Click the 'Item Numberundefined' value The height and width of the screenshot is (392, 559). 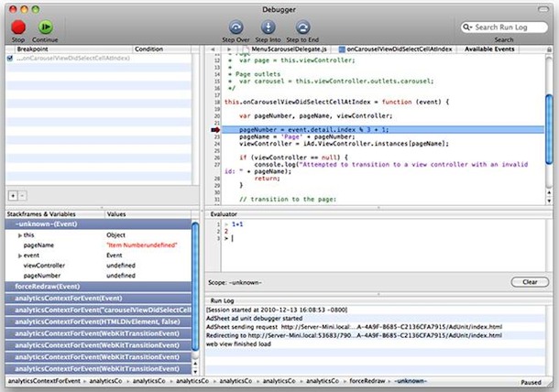pyautogui.click(x=142, y=245)
